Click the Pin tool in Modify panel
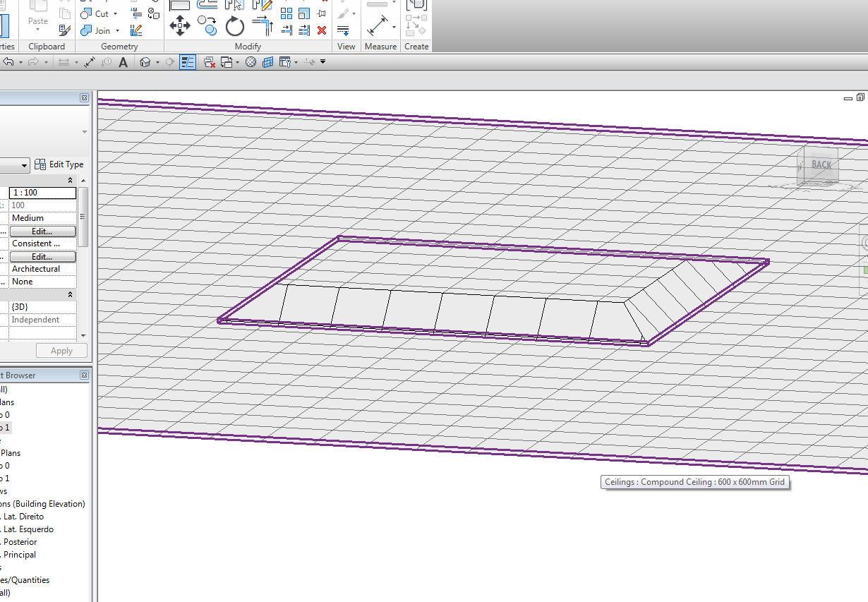The width and height of the screenshot is (868, 602). click(320, 13)
